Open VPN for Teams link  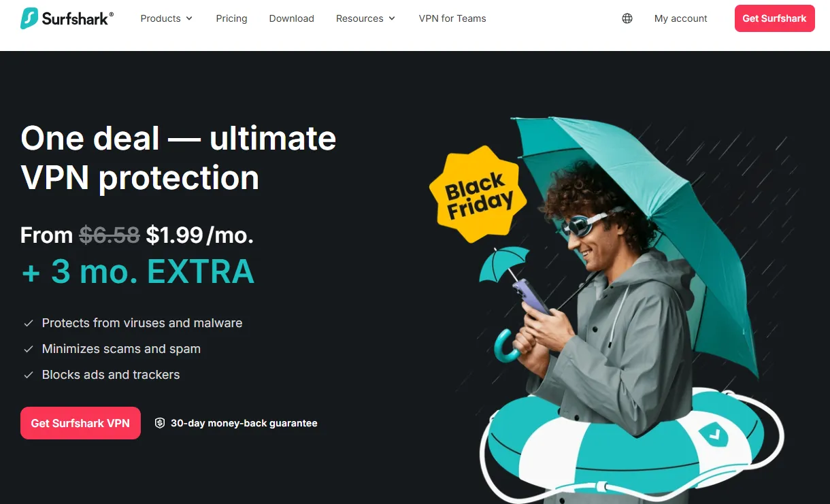click(x=452, y=18)
